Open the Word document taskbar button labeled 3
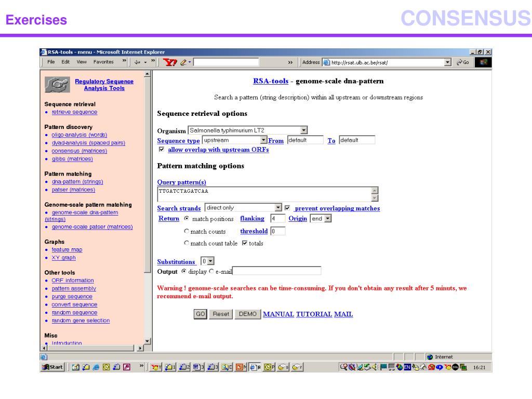 point(198,367)
